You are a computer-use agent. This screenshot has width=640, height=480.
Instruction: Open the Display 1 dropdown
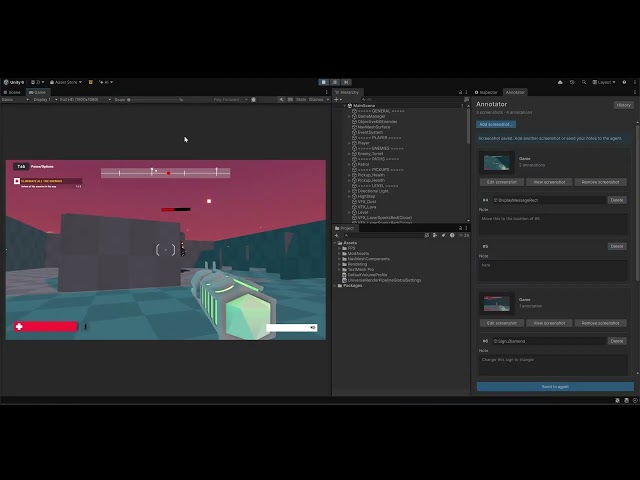45,100
